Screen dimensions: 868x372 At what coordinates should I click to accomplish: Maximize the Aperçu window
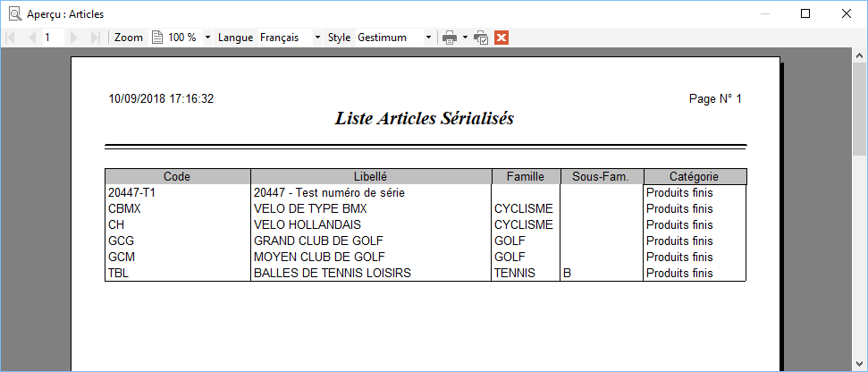pos(805,13)
